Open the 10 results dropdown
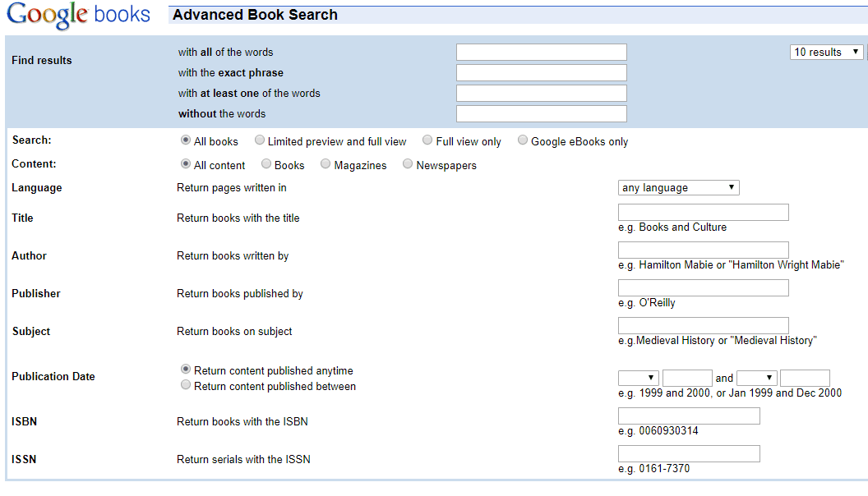This screenshot has width=868, height=496. point(826,52)
